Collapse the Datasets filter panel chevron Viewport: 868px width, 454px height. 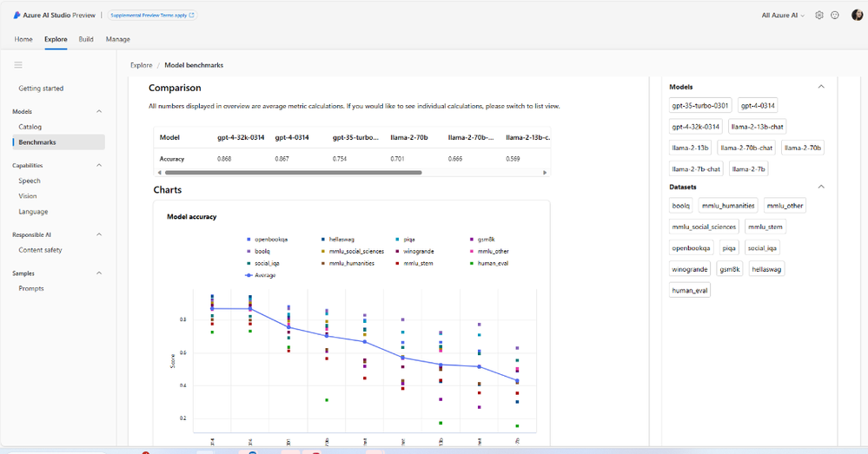(821, 187)
